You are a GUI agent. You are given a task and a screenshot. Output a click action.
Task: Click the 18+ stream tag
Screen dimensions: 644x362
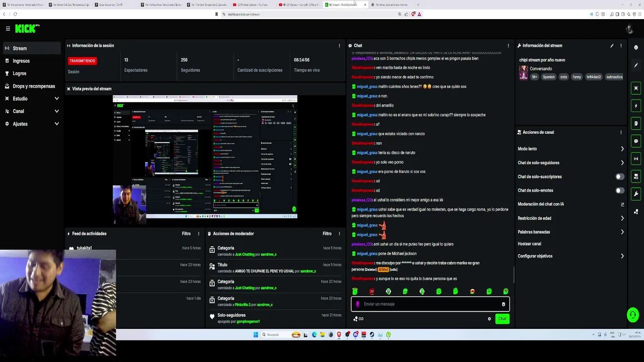tap(534, 77)
